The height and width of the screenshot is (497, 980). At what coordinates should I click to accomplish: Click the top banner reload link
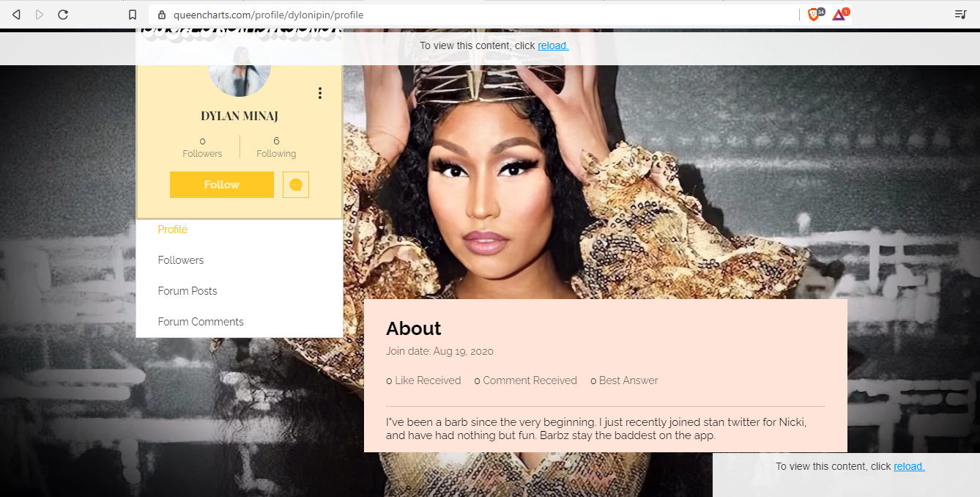[x=553, y=45]
